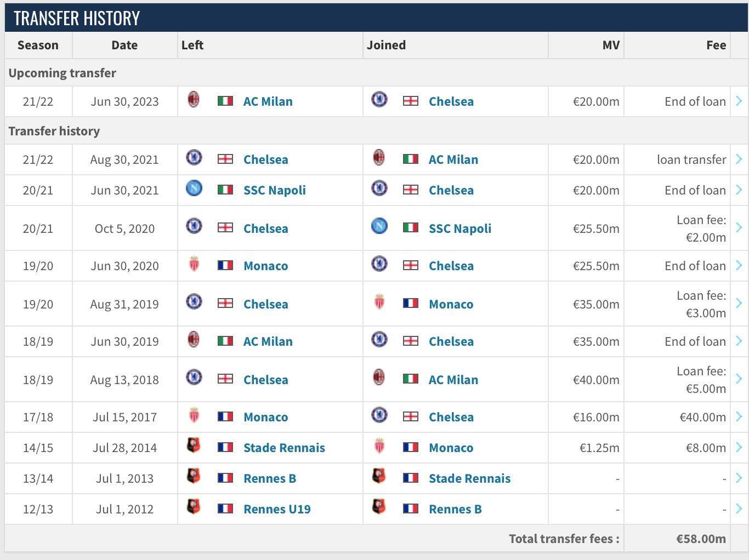Click SSC Napoli crest in Jun 30, 2021 row
The height and width of the screenshot is (560, 749).
[194, 188]
